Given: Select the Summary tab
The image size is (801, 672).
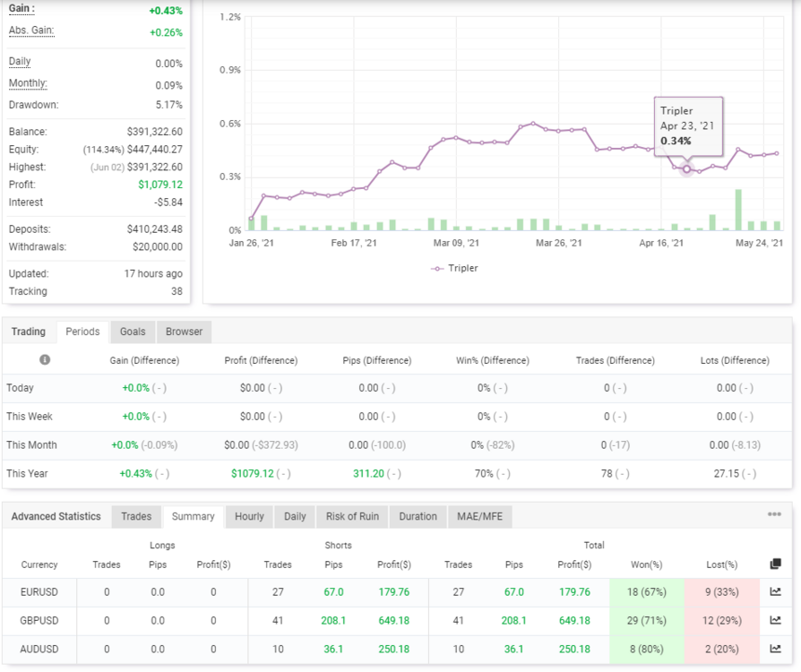Looking at the screenshot, I should (x=194, y=517).
